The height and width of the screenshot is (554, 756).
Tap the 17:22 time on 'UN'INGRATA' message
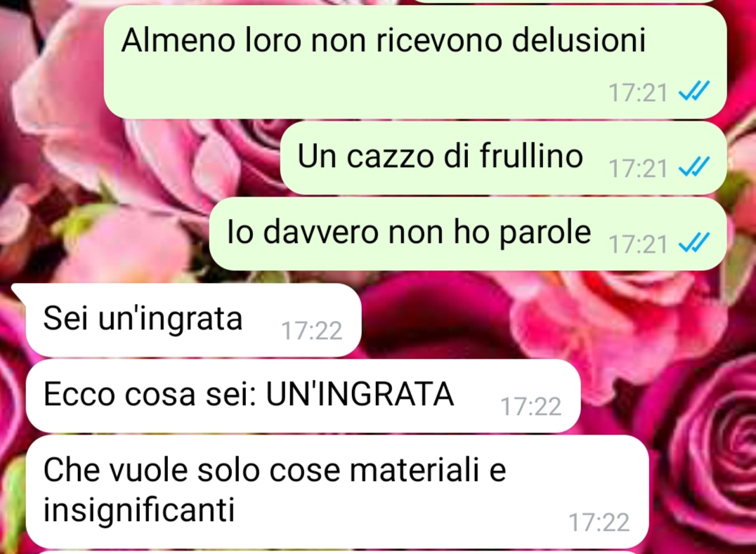pos(531,406)
